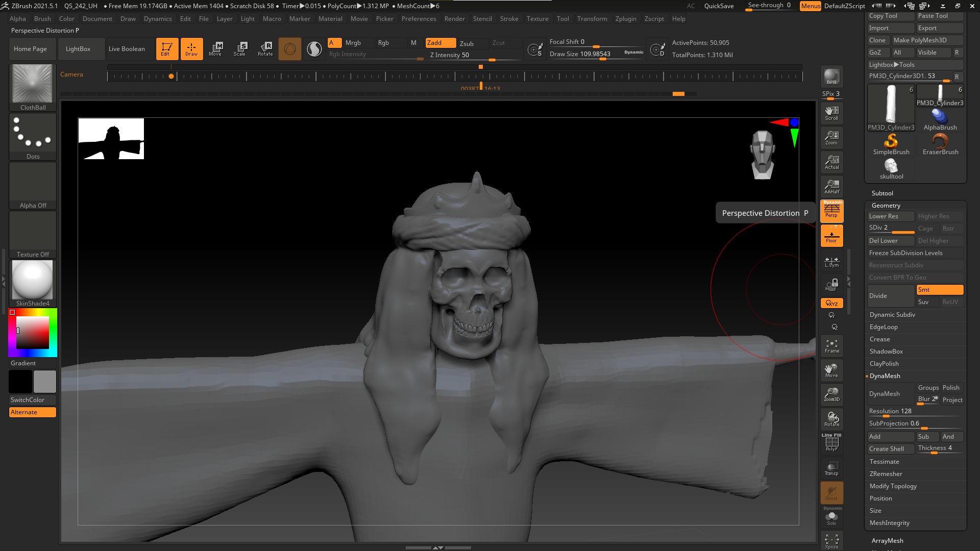Click the Make PolyMesh3D button
The image size is (980, 551).
(926, 40)
